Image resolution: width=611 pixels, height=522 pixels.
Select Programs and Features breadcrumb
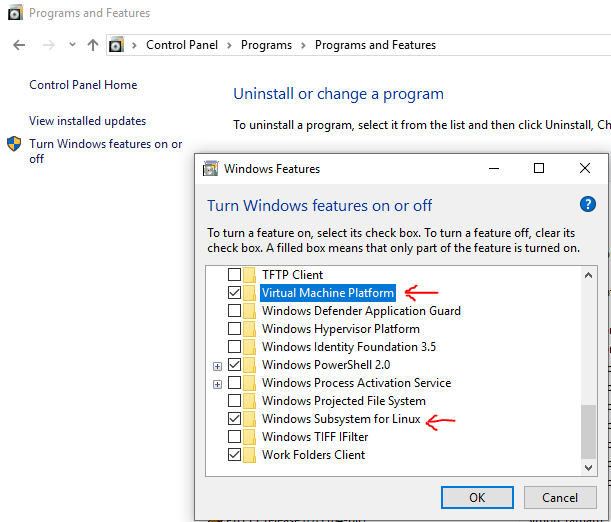click(375, 45)
